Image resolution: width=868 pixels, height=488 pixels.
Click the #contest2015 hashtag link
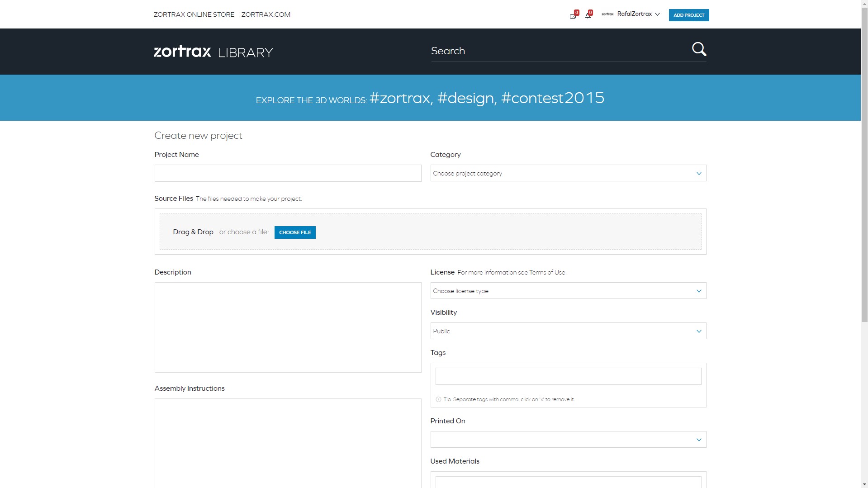(552, 98)
